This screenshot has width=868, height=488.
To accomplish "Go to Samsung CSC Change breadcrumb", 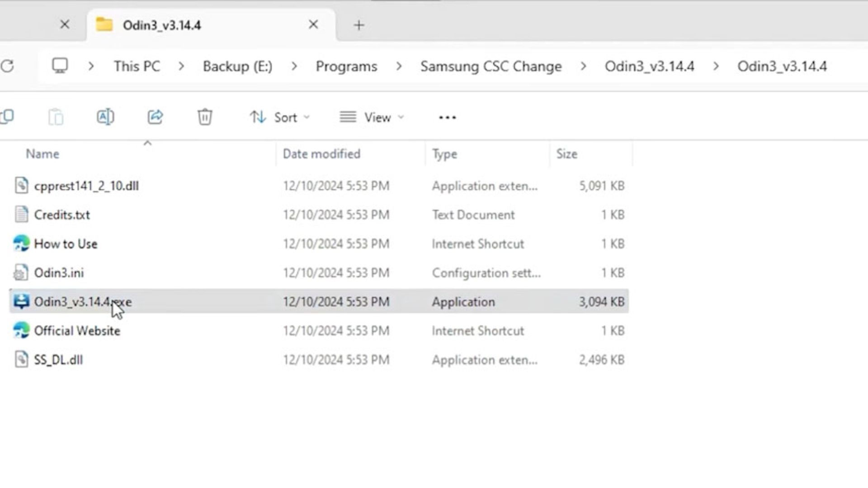I will (491, 66).
